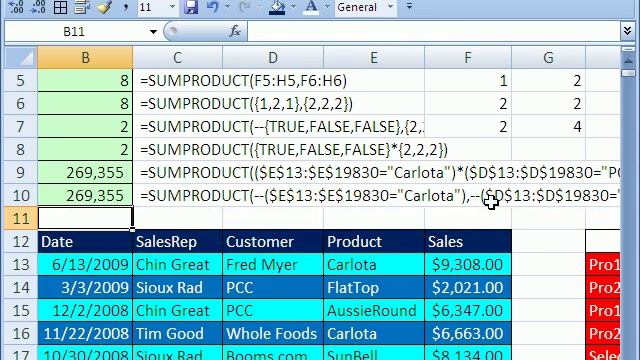Click the Sales header cell

coord(468,242)
